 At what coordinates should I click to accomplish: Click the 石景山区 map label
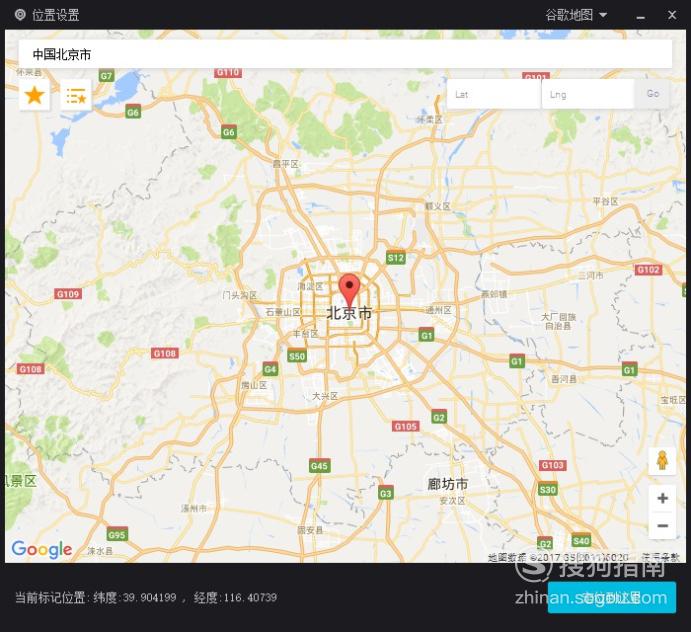point(283,312)
